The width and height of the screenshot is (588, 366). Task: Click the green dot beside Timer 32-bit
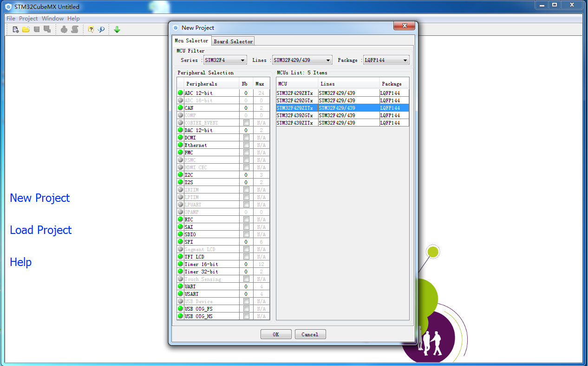pyautogui.click(x=180, y=272)
